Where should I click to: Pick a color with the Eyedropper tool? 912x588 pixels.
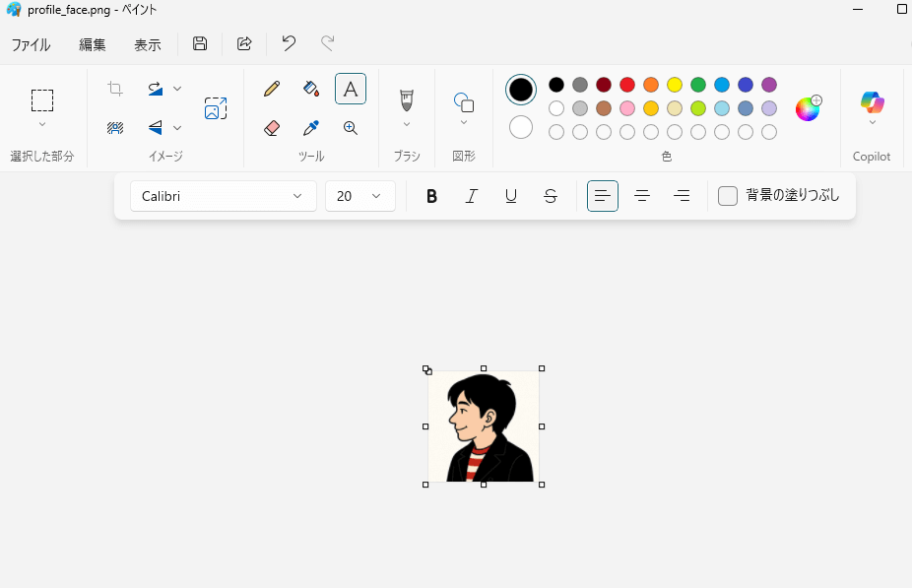coord(311,128)
